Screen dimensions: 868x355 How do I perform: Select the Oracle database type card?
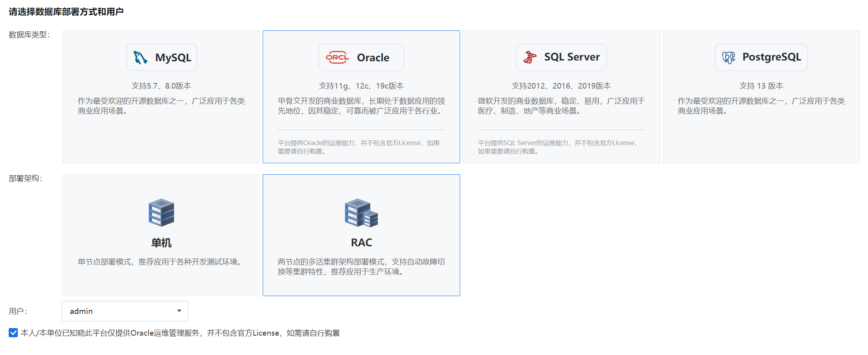click(x=361, y=97)
